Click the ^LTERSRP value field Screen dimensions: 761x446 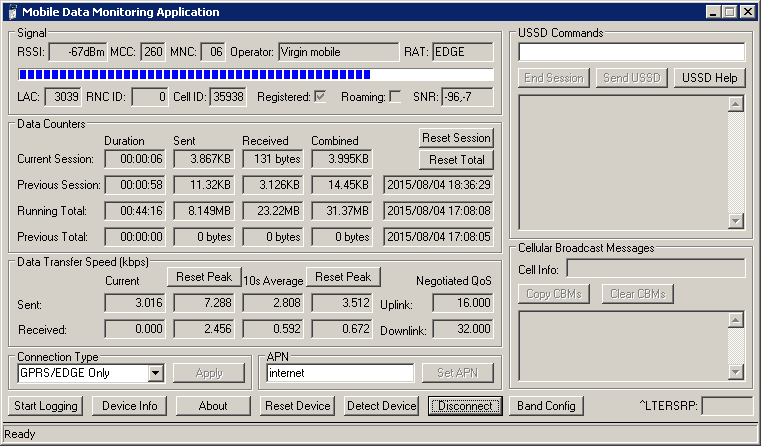pyautogui.click(x=727, y=406)
